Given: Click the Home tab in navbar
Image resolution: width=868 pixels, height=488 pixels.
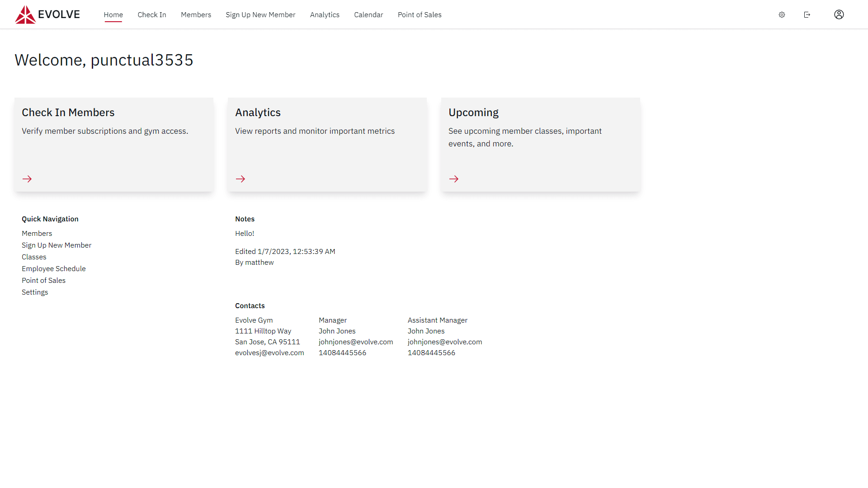Looking at the screenshot, I should pyautogui.click(x=113, y=14).
